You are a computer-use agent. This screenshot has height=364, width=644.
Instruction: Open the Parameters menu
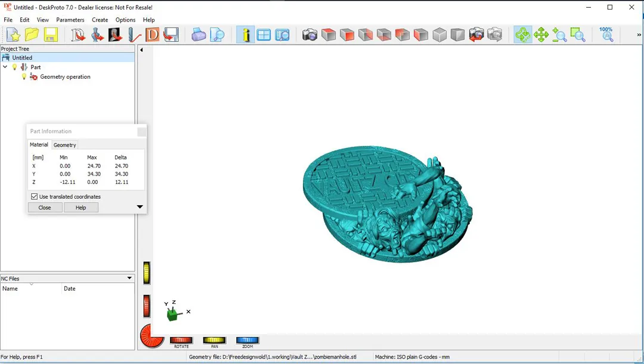click(x=70, y=20)
